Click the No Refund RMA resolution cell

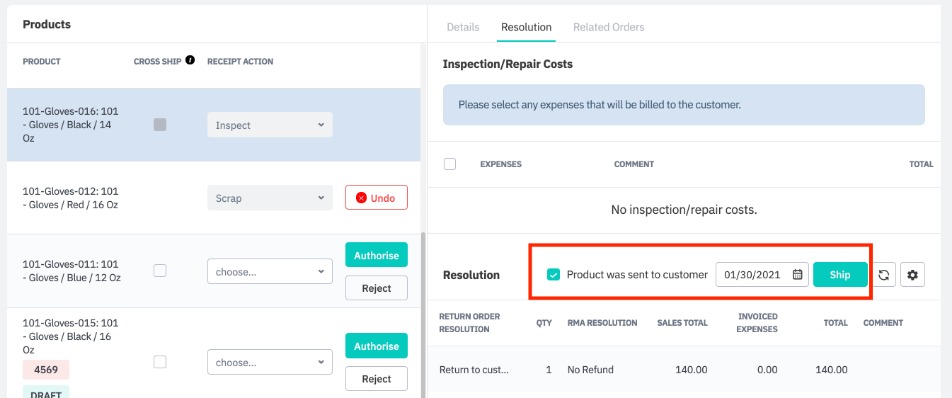[590, 369]
